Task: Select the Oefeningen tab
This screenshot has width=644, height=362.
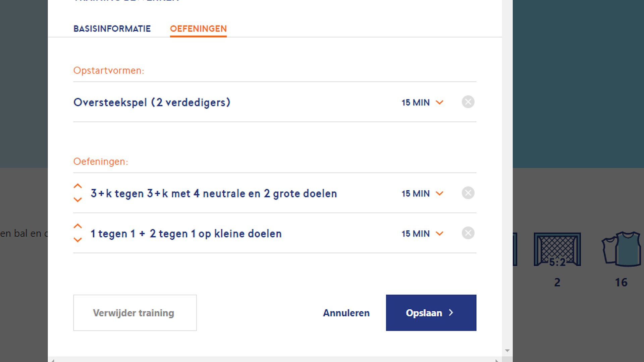Action: coord(198,29)
